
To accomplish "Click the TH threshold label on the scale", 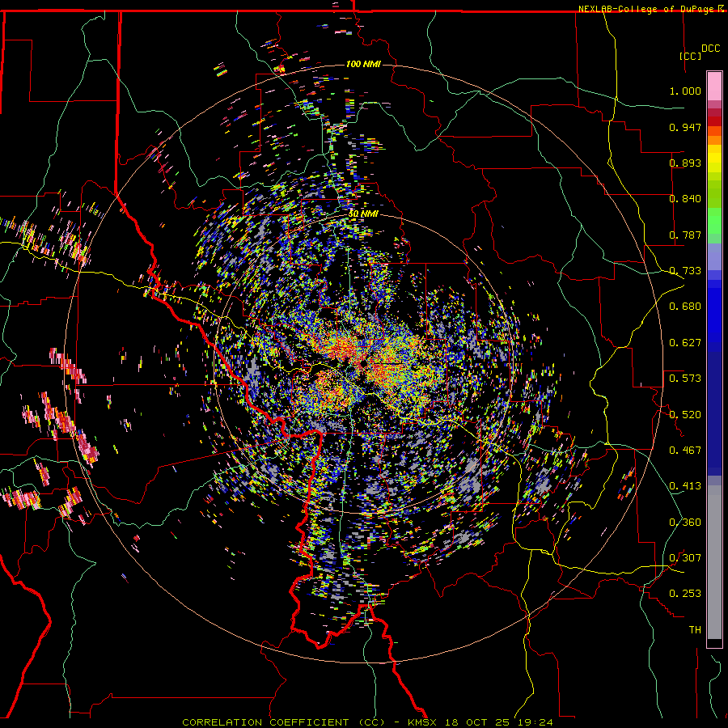I will coord(695,630).
